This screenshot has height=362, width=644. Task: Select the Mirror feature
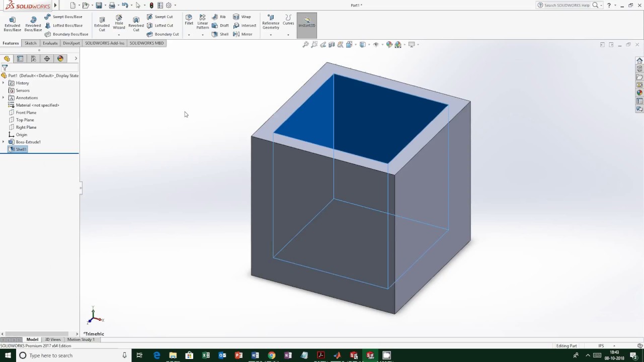click(243, 34)
